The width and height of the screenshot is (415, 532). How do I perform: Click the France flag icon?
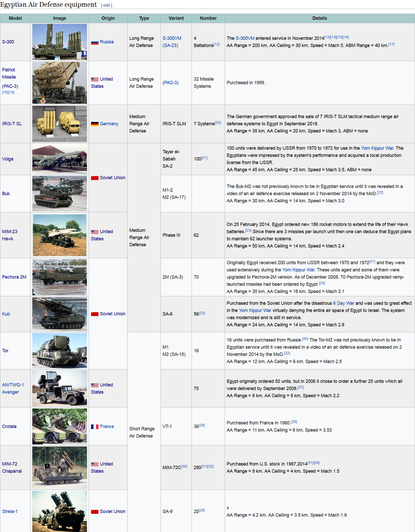point(95,427)
